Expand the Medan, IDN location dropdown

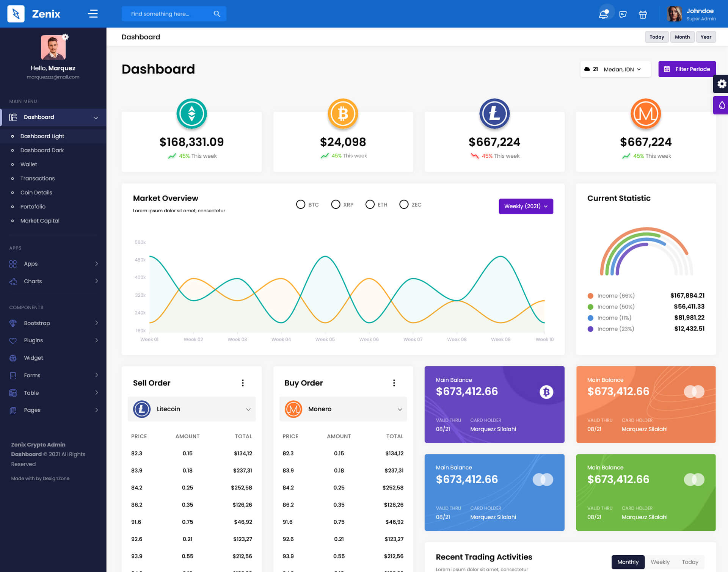(622, 69)
